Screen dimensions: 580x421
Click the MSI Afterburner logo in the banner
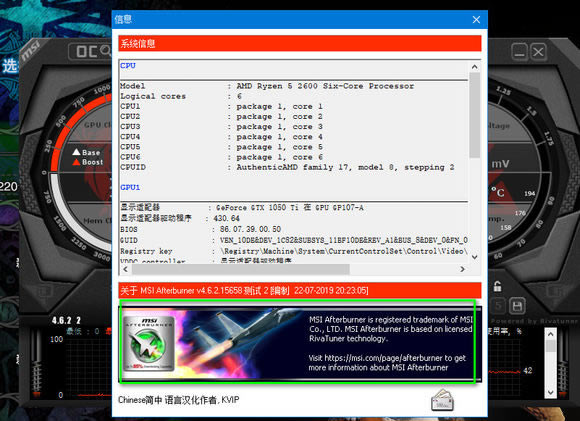pos(149,344)
